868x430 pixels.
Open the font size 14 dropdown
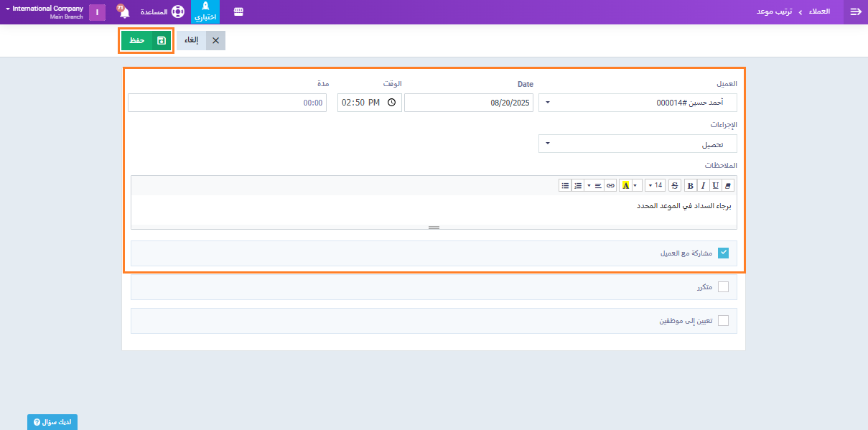pyautogui.click(x=655, y=185)
